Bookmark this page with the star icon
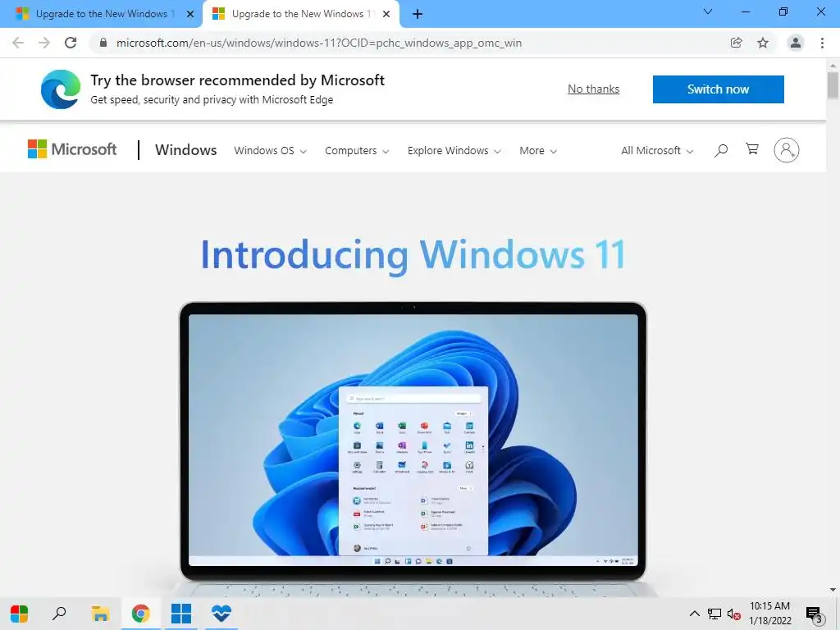This screenshot has height=630, width=840. [763, 43]
